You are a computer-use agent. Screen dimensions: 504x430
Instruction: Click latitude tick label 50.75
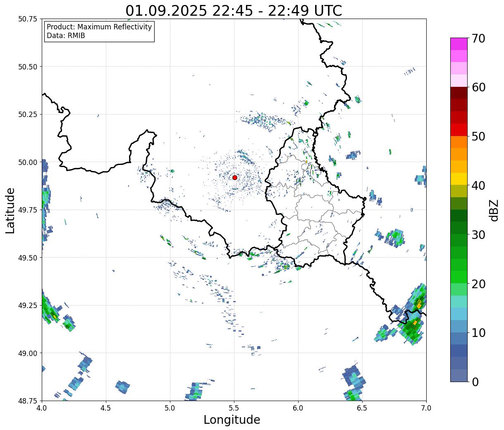click(x=27, y=19)
